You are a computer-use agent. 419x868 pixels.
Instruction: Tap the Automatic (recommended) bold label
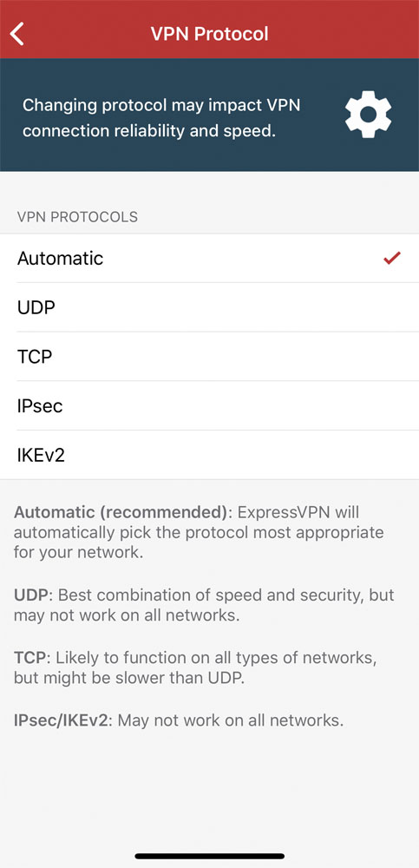pos(121,513)
